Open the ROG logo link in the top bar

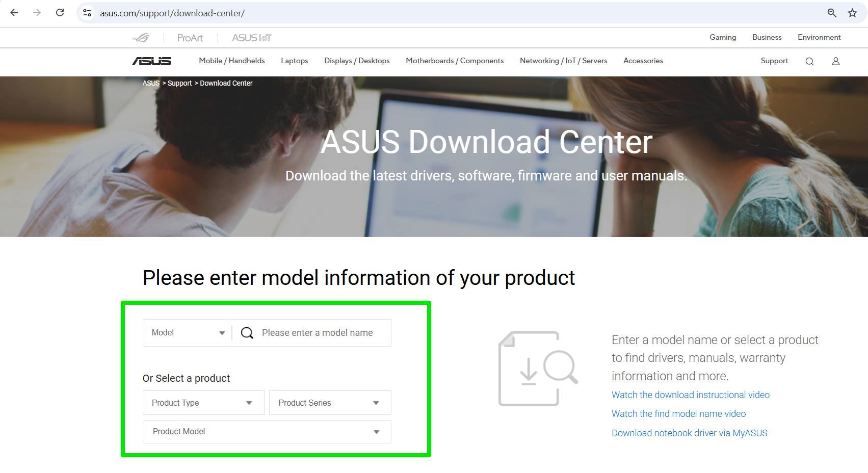[141, 38]
